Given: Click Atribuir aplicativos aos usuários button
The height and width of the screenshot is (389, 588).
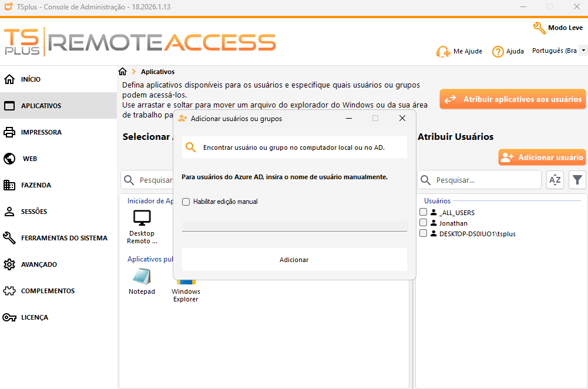Looking at the screenshot, I should [513, 99].
